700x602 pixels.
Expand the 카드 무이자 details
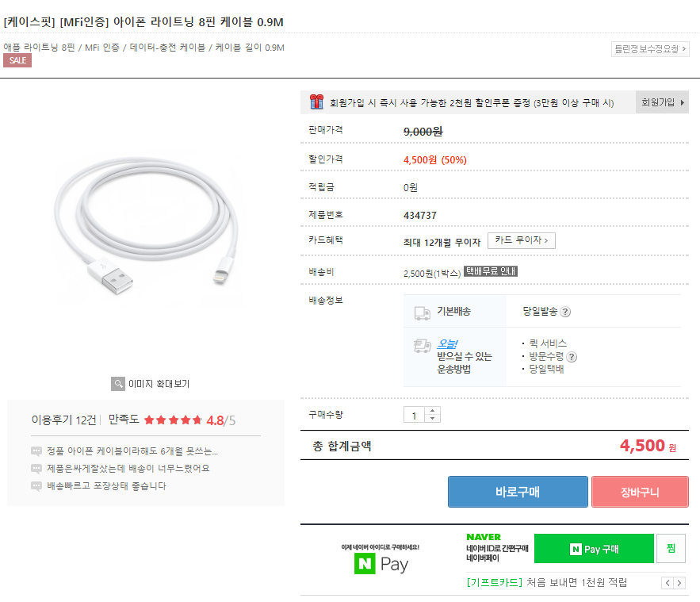(x=521, y=240)
